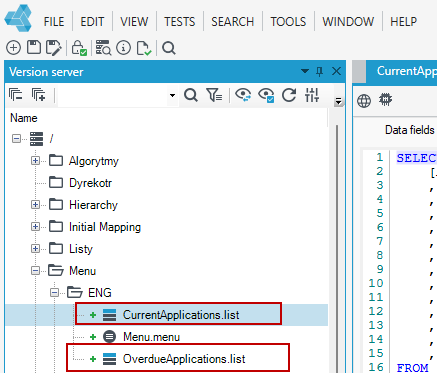This screenshot has height=373, width=437.
Task: Expand the Listy folder
Action: [35, 249]
